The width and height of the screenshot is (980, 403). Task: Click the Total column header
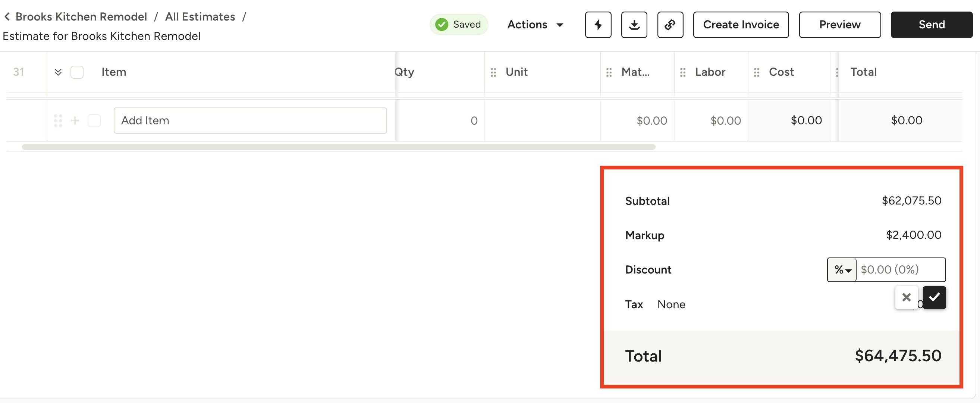tap(863, 72)
